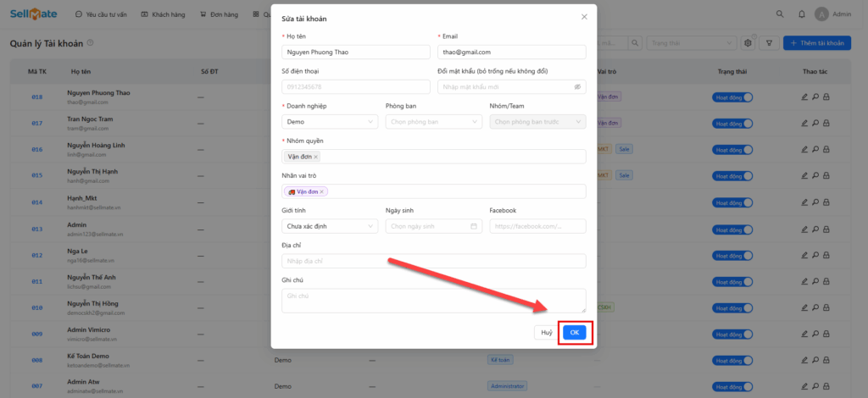868x398 pixels.
Task: Click the Administrator role tag on row 007
Action: pyautogui.click(x=508, y=386)
